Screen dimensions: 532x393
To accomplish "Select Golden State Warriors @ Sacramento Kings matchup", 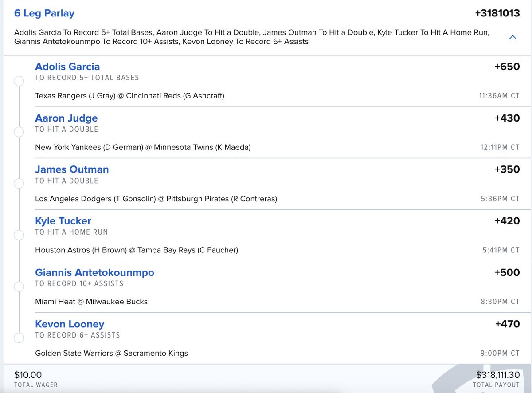I will click(x=111, y=353).
